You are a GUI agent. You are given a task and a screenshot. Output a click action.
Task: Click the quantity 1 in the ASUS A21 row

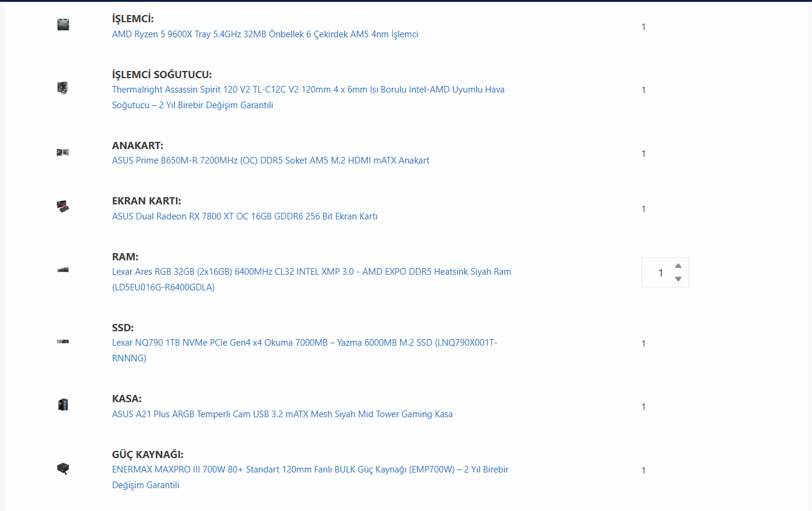coord(644,407)
